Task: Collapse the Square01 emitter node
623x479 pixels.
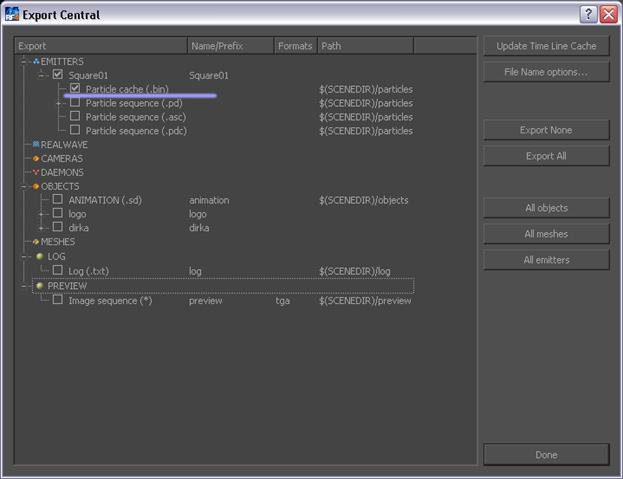Action: coord(42,75)
